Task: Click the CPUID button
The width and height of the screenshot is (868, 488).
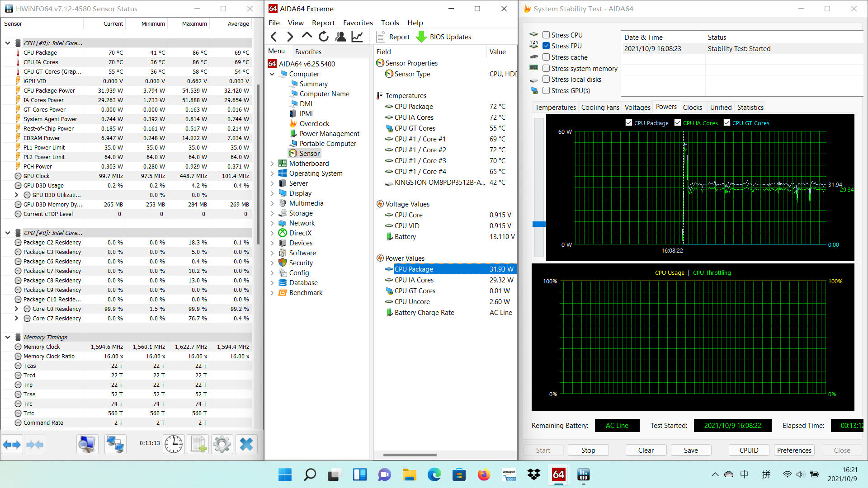Action: (749, 450)
